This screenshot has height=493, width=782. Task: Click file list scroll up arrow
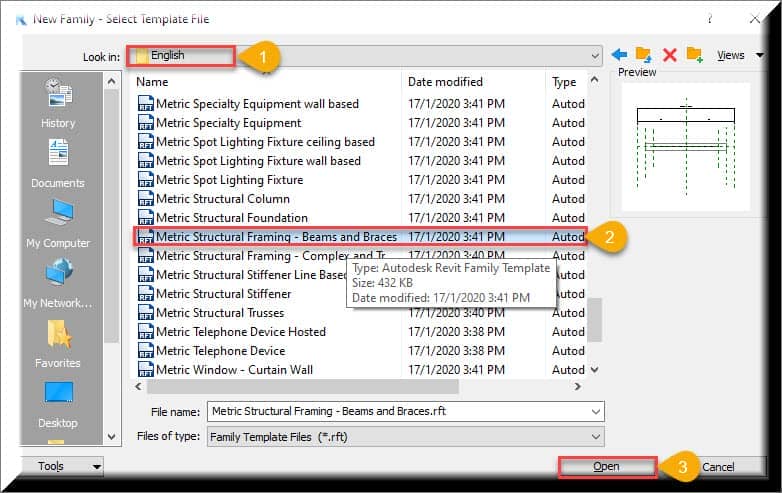(x=594, y=80)
